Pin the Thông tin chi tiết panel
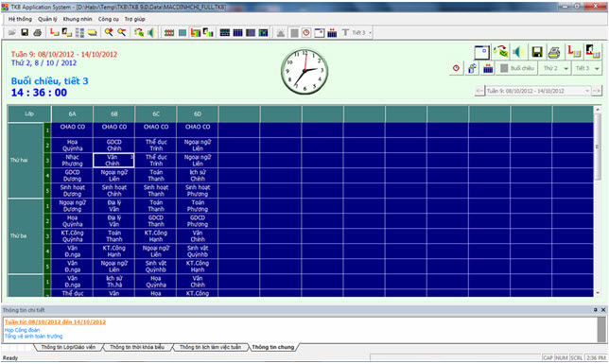 (596, 310)
